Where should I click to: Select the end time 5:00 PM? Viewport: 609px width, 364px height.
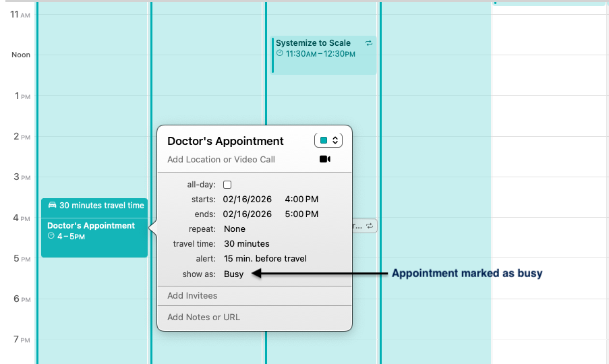301,214
